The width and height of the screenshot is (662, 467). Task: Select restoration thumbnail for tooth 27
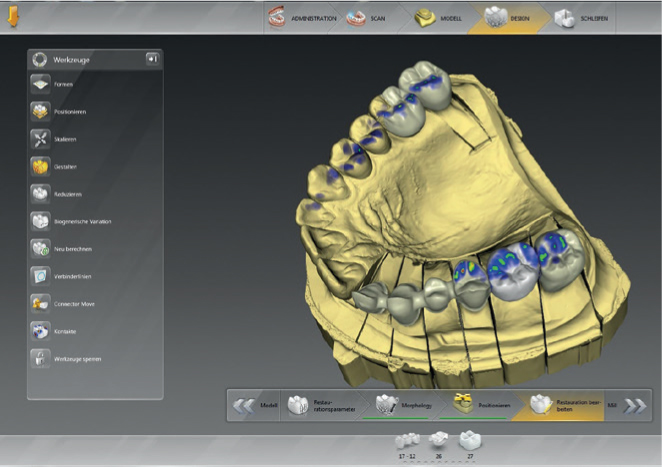[468, 440]
